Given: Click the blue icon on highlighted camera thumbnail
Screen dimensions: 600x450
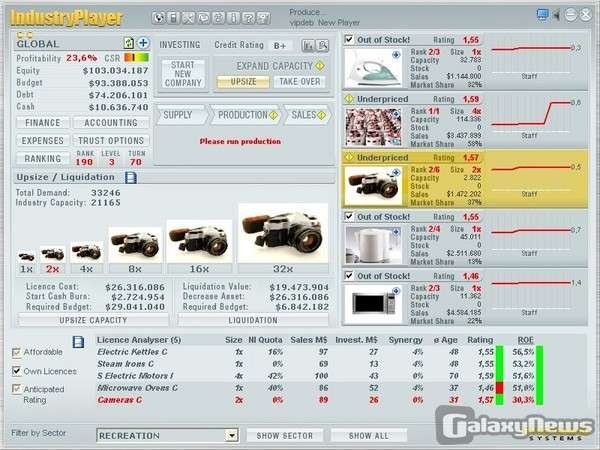Looking at the screenshot, I should (396, 173).
